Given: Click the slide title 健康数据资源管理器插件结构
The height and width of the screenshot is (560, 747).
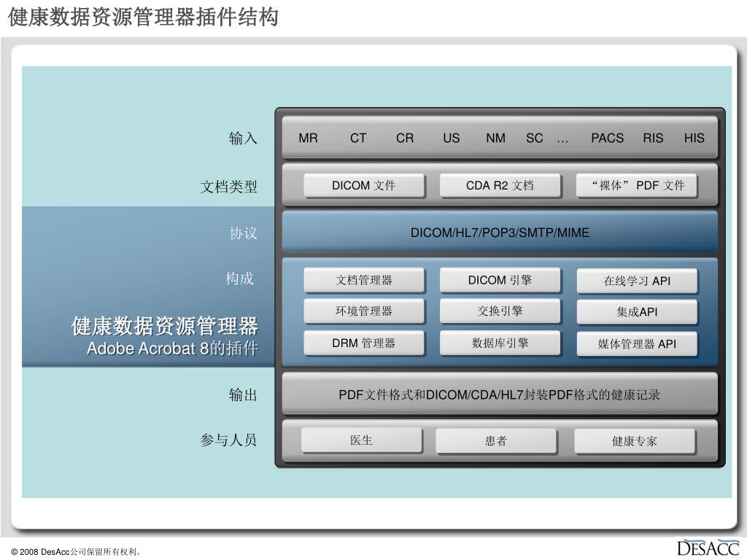Looking at the screenshot, I should [143, 17].
